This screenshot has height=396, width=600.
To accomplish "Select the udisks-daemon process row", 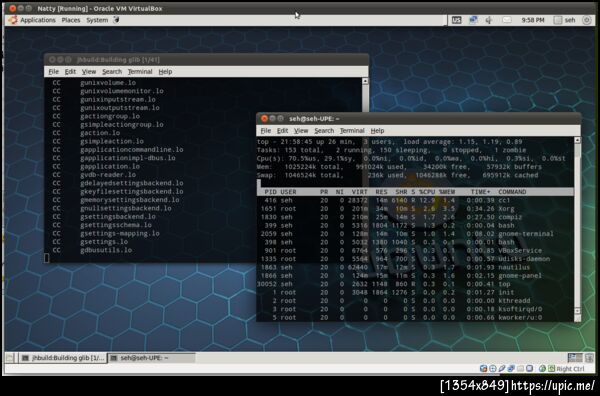I will (415, 259).
